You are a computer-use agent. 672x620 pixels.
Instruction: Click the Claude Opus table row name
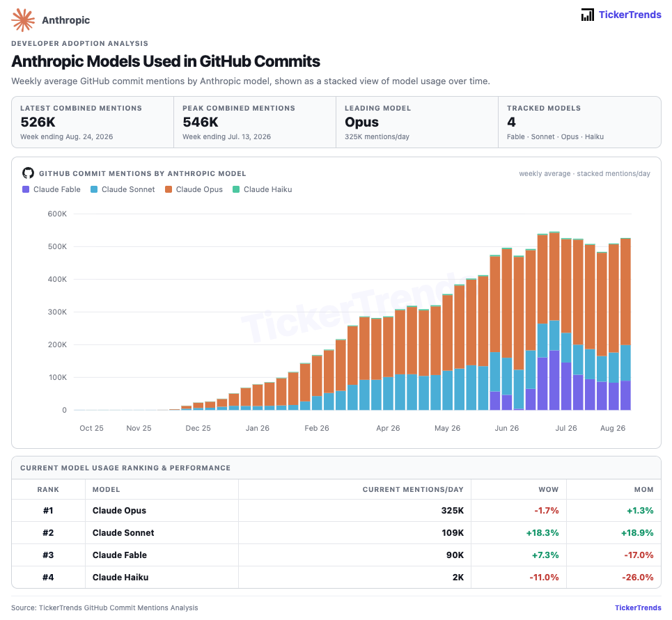point(119,510)
